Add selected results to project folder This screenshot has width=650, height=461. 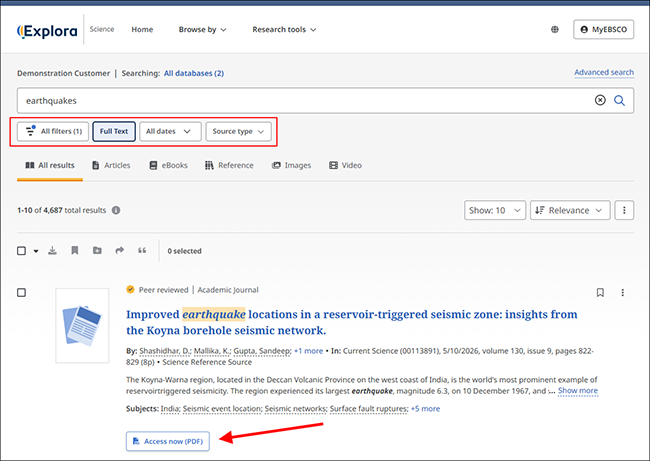click(x=97, y=250)
